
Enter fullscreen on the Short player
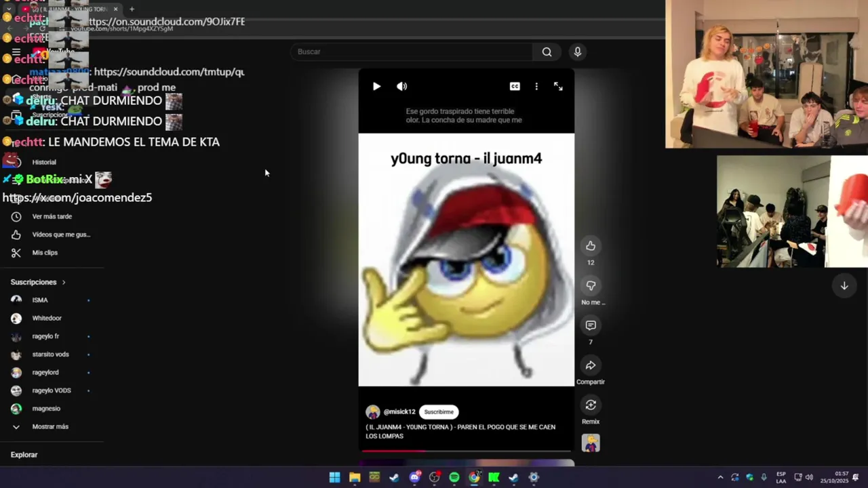click(558, 86)
